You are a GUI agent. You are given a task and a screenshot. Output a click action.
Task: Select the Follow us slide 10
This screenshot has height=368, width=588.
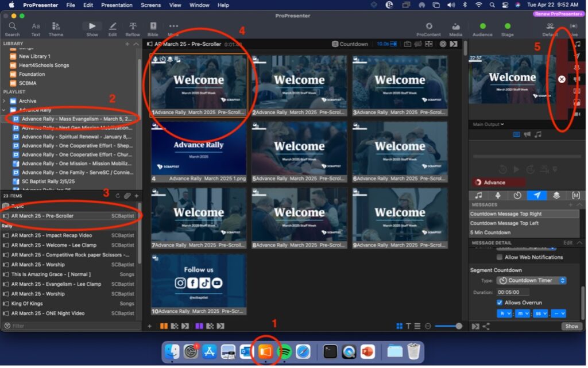coord(199,284)
